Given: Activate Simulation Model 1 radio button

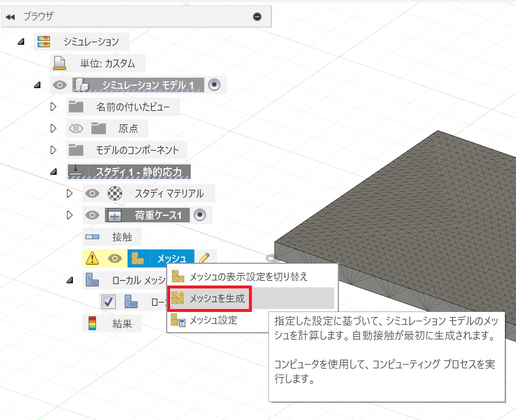Looking at the screenshot, I should point(214,85).
